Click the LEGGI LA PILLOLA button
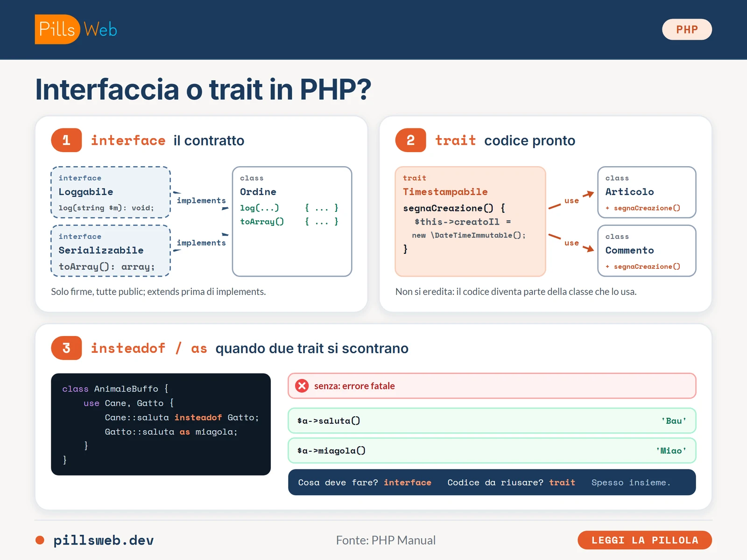747x560 pixels. click(x=645, y=540)
